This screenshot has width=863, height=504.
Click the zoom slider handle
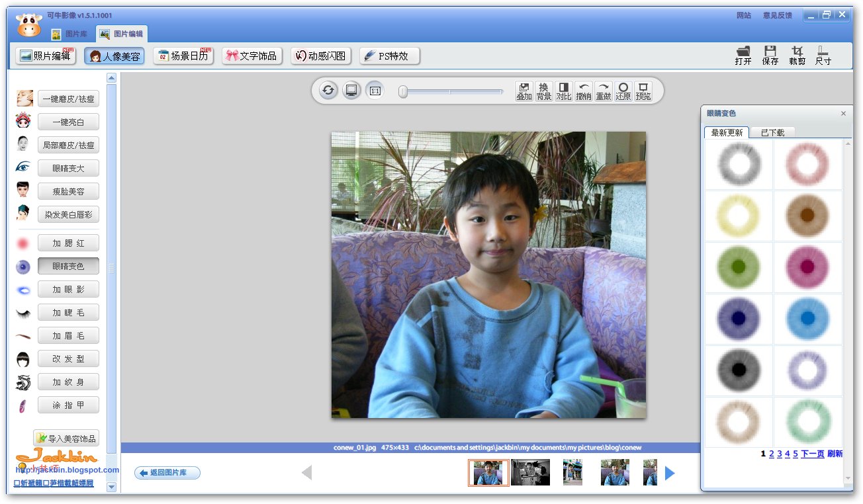click(x=402, y=92)
